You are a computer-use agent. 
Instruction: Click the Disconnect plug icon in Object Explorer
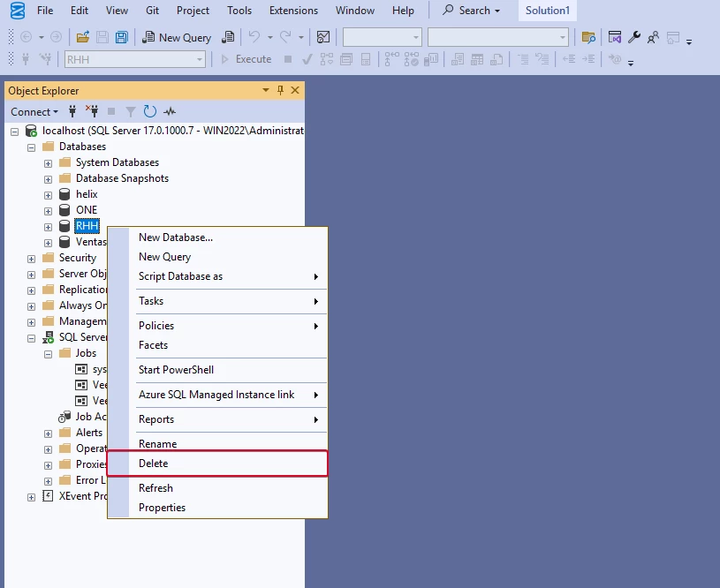(92, 111)
